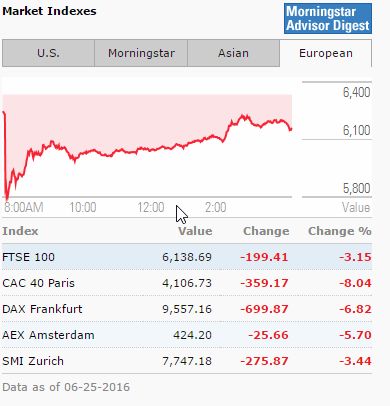Viewport: 390px width, 406px height.
Task: Open the SMI Zurich index
Action: pyautogui.click(x=33, y=361)
